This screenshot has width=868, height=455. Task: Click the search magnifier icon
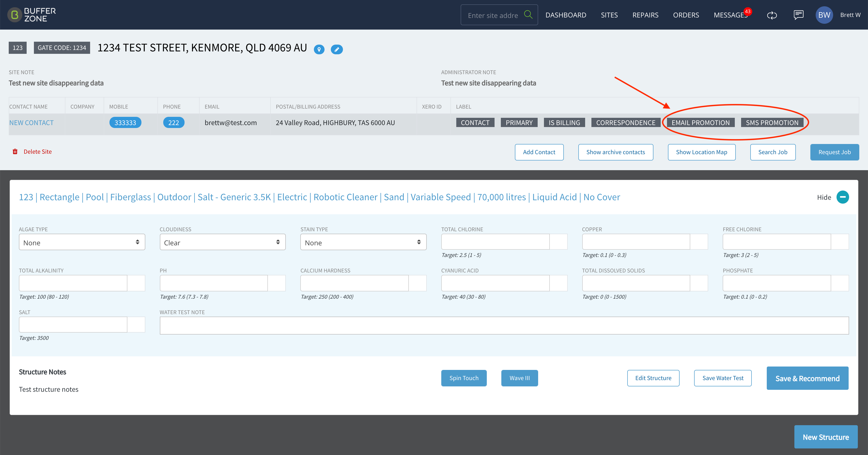pyautogui.click(x=528, y=15)
